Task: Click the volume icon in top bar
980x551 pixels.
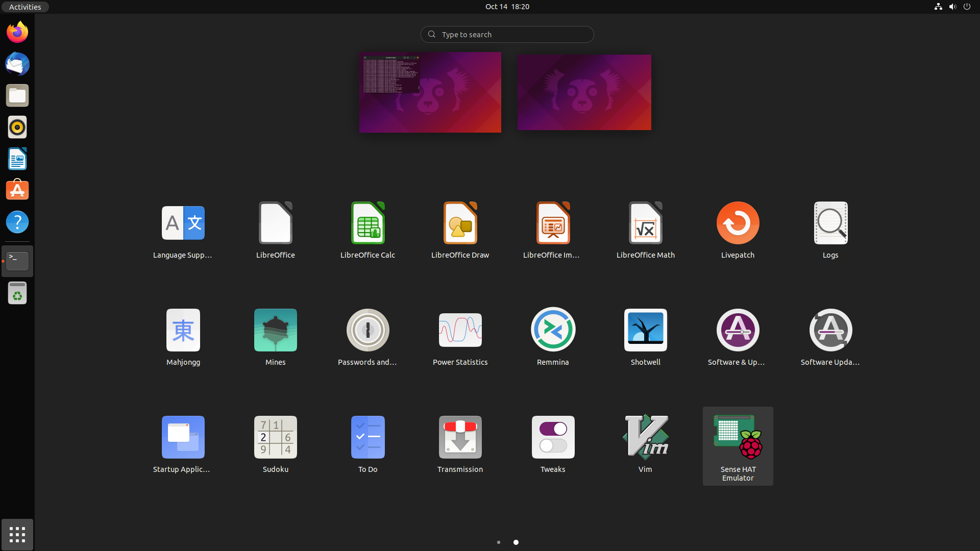Action: [952, 7]
